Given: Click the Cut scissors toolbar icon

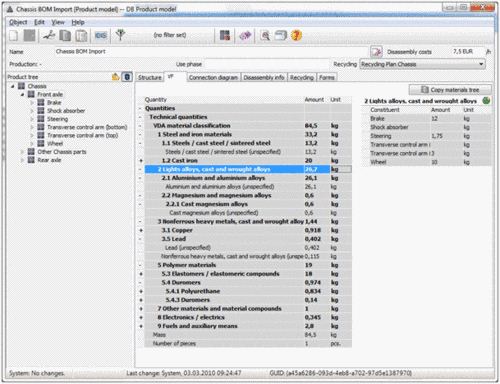Looking at the screenshot, I should coord(49,35).
